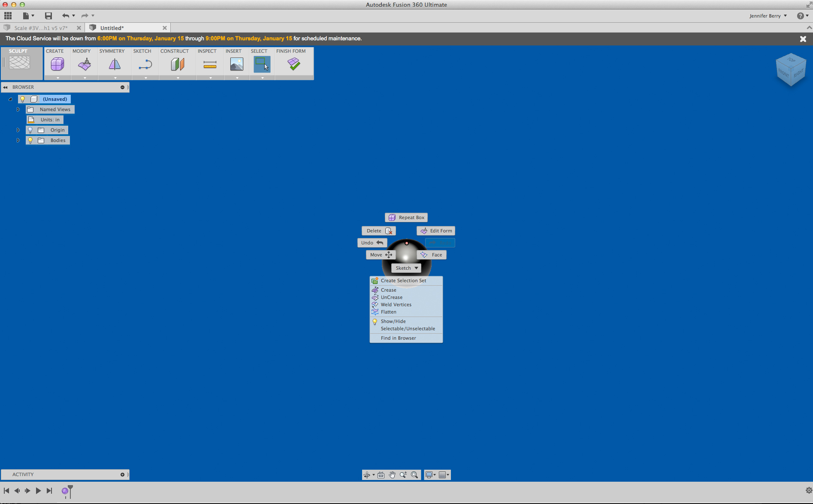The width and height of the screenshot is (813, 504).
Task: Click the Finish Form checkmark icon
Action: (x=294, y=64)
